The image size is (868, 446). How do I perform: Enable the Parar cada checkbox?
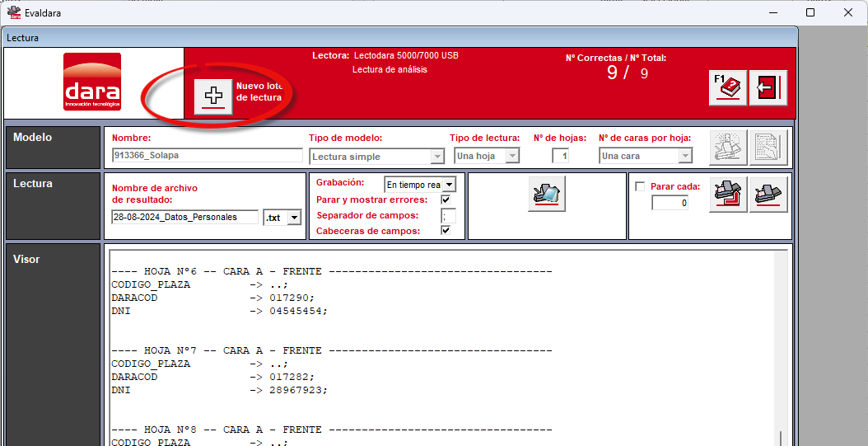640,187
